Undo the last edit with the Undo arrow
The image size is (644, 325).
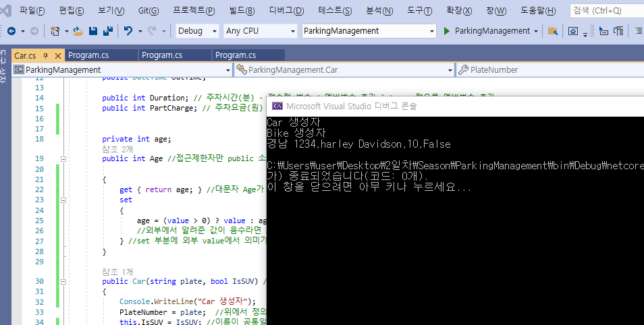[x=128, y=31]
